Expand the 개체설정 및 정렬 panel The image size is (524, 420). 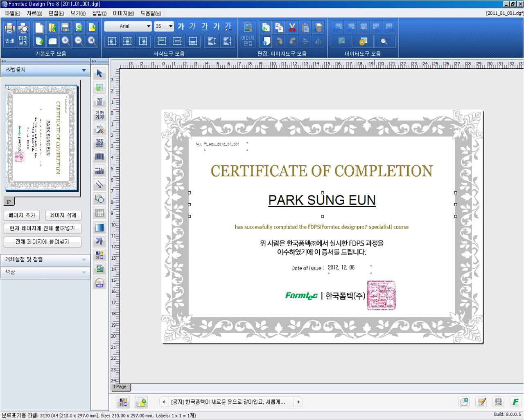[45, 259]
